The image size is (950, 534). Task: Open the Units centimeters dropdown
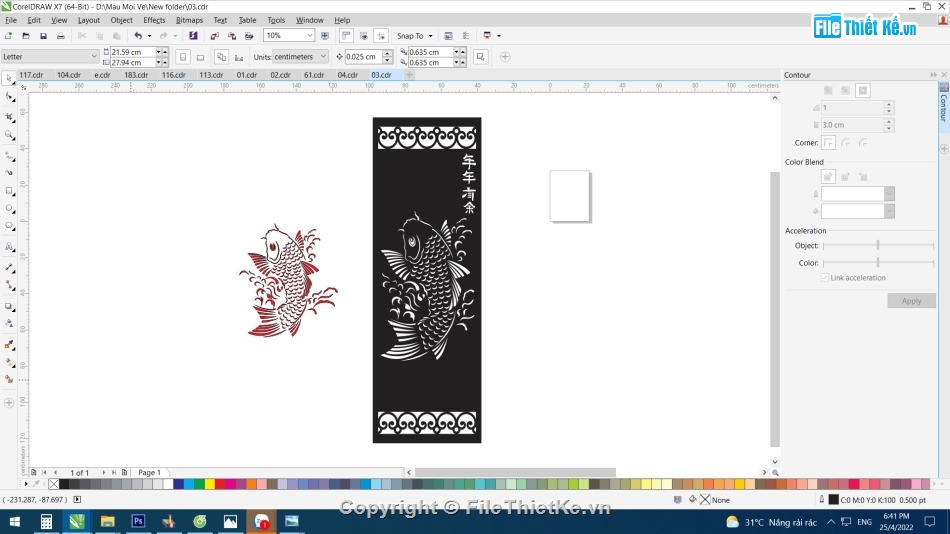(x=323, y=56)
